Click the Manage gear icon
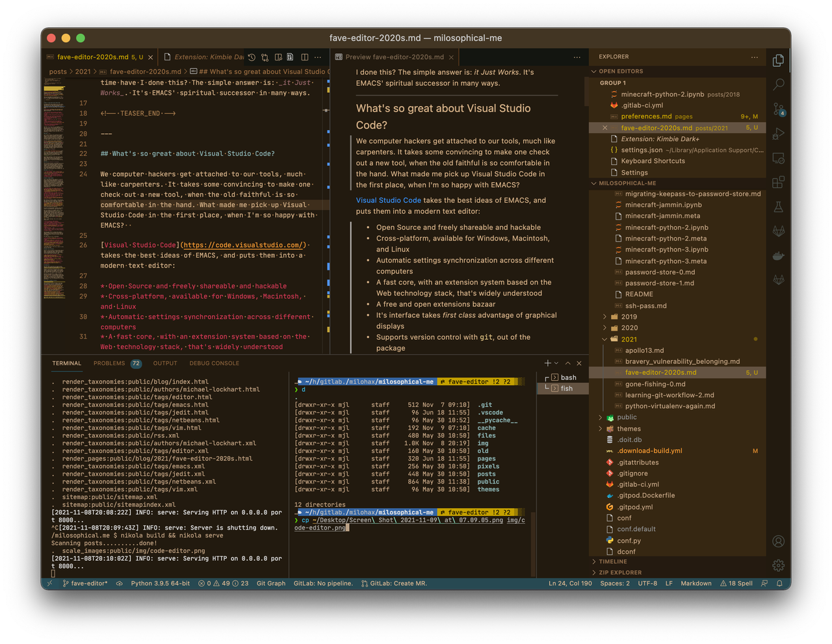832x644 pixels. (778, 565)
